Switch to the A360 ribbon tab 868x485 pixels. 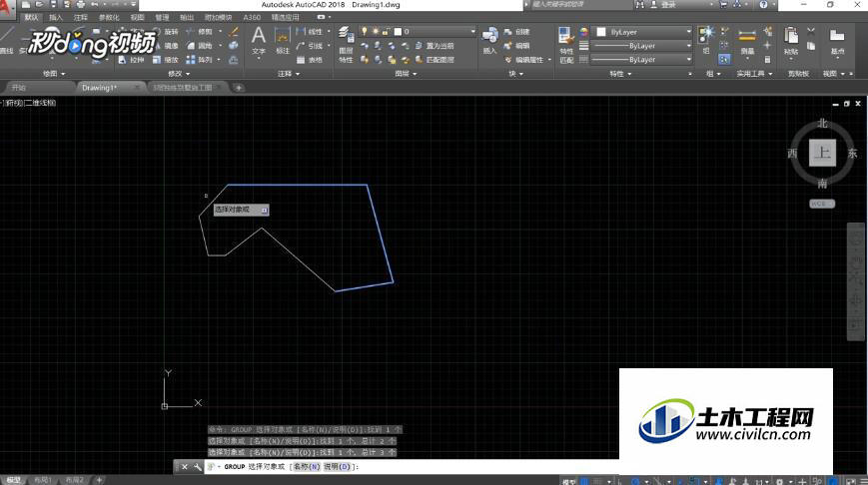tap(252, 17)
